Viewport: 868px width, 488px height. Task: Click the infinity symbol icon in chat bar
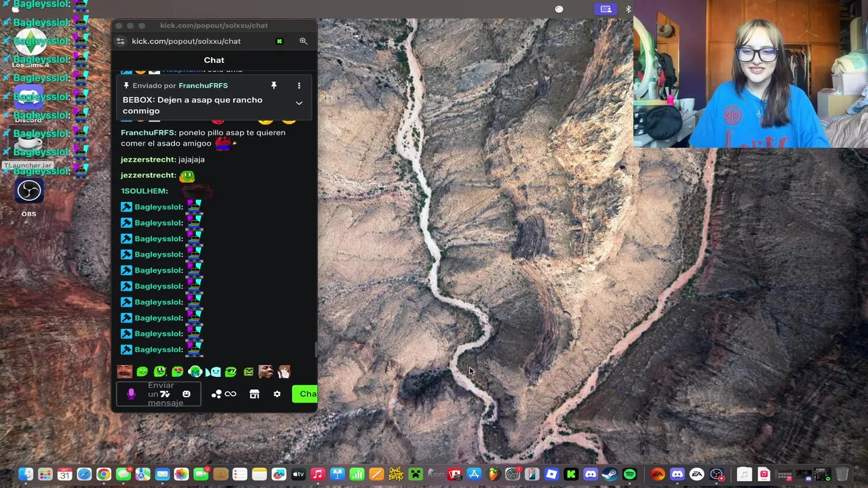pos(231,394)
